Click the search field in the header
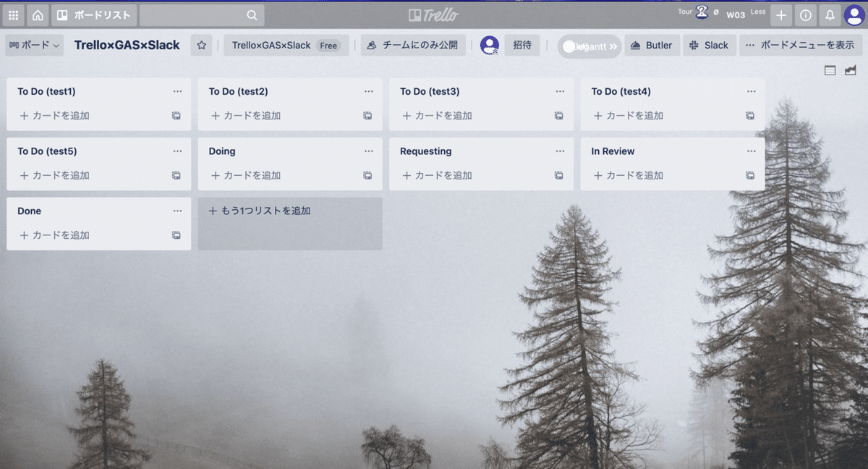This screenshot has height=469, width=868. [203, 14]
